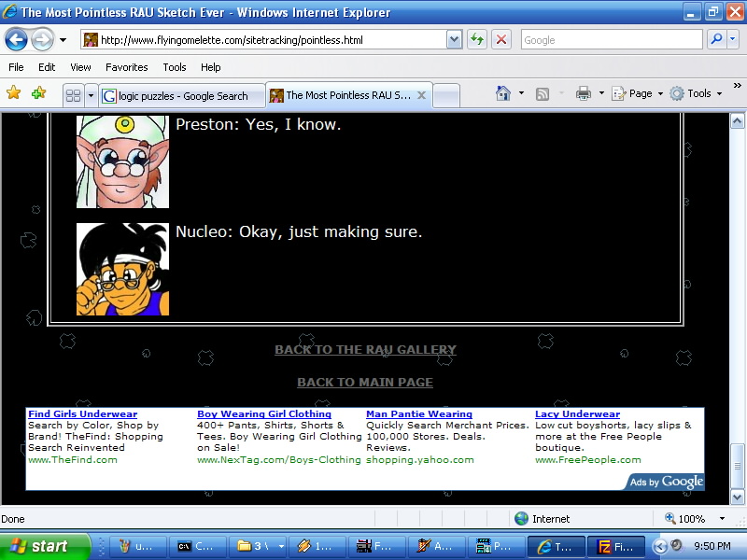Visit shopping.yahoo.com ad URL
Viewport: 747px width, 560px height.
click(419, 459)
